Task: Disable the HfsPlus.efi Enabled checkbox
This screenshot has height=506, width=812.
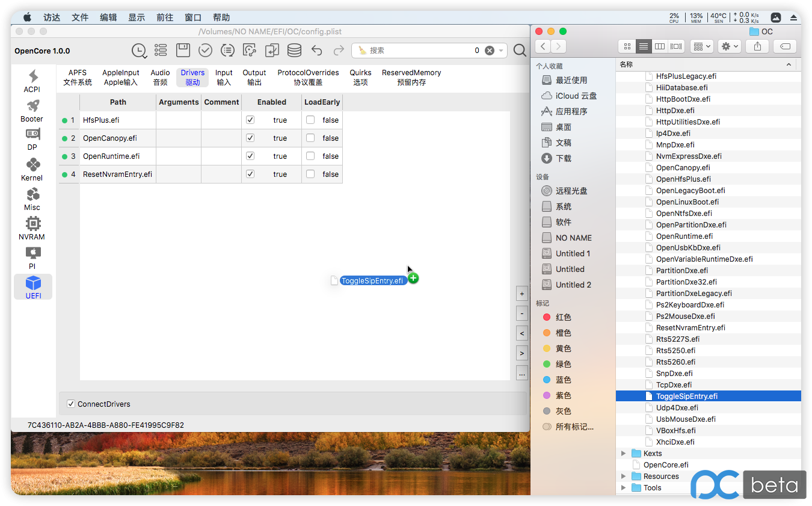Action: (250, 120)
